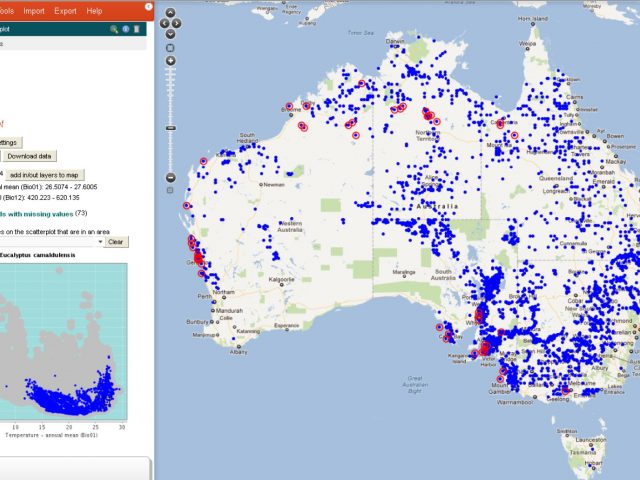Screen dimensions: 640x480
Task: Pan the map down with the arrow
Action: 170,34
